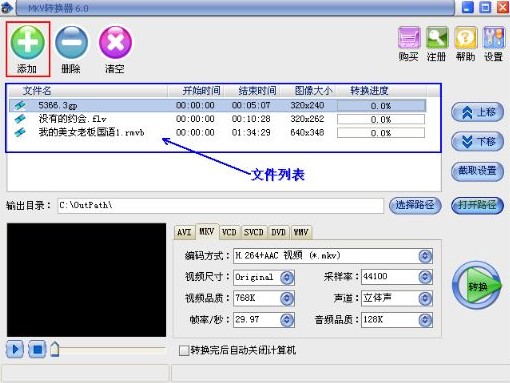This screenshot has width=510, height=383.
Task: Maximize the MKV转换器 window
Action: point(485,7)
